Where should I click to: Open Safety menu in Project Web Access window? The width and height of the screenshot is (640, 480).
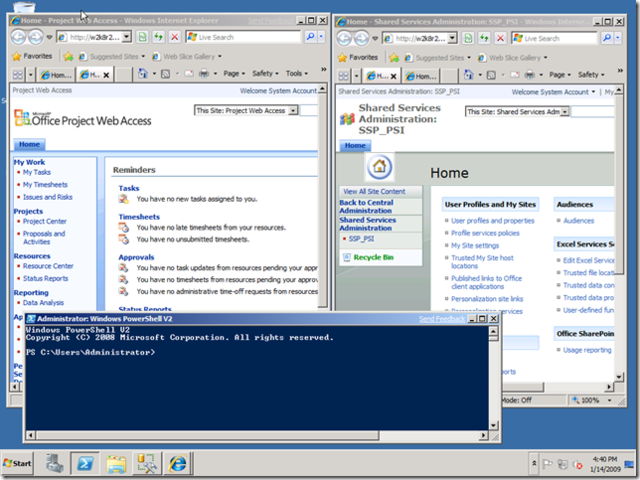(265, 74)
